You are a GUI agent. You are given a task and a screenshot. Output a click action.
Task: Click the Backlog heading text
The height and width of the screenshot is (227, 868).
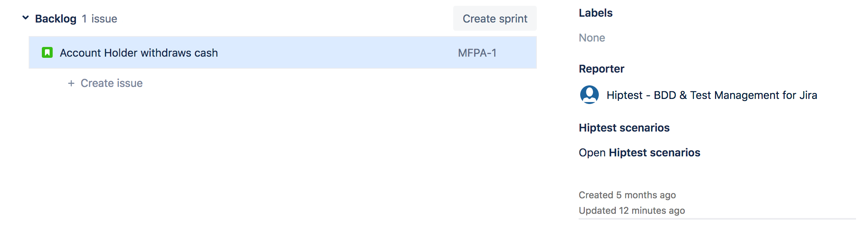(56, 19)
